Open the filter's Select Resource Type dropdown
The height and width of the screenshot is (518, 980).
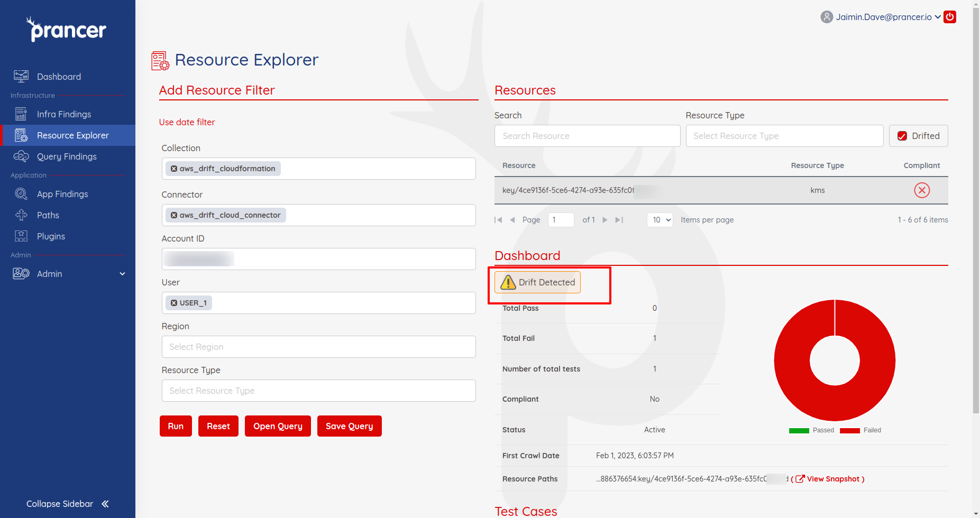pyautogui.click(x=318, y=391)
